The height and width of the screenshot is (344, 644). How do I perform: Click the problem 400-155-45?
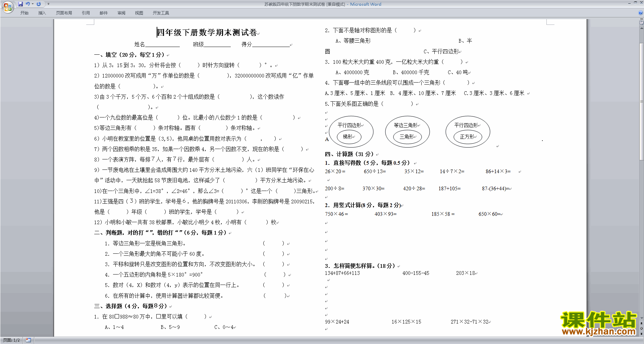[x=416, y=273]
